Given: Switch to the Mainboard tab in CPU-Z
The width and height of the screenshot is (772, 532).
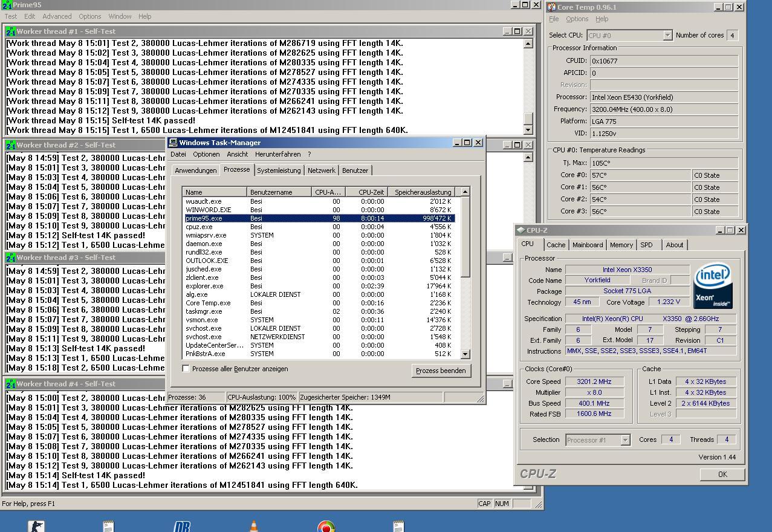Looking at the screenshot, I should pyautogui.click(x=588, y=245).
